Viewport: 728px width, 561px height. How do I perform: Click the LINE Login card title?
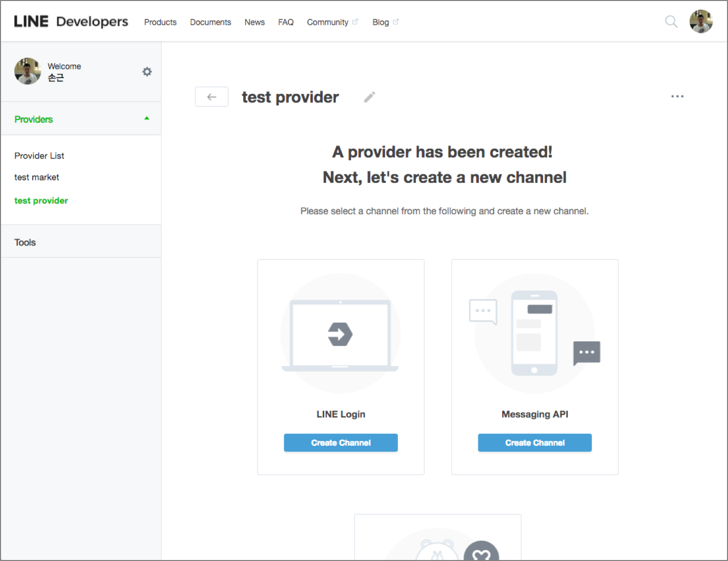click(341, 414)
